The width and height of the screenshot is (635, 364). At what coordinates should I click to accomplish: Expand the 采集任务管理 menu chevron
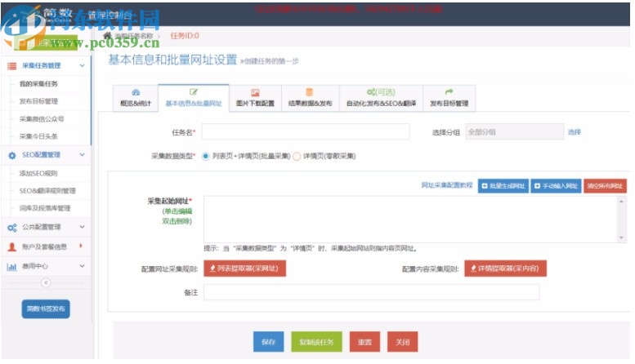pos(83,65)
